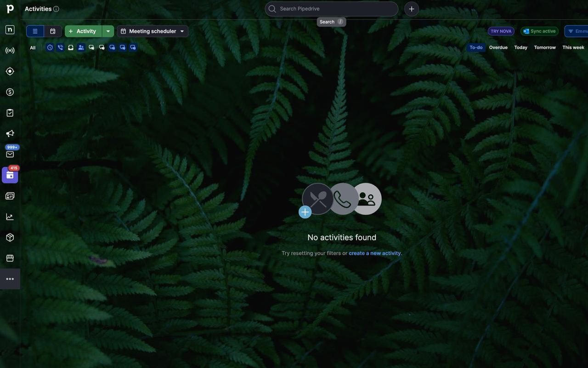This screenshot has width=588, height=368.
Task: Open Contacts card icon in sidebar
Action: coord(10,196)
